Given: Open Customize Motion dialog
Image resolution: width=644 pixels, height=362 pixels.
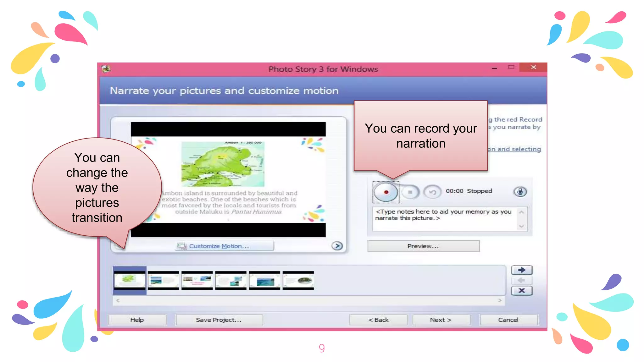Looking at the screenshot, I should [x=225, y=246].
